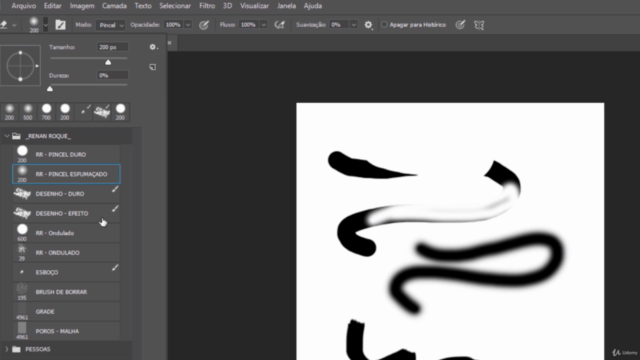Open the Suavização dropdown arrow
640x360 pixels.
coord(353,25)
